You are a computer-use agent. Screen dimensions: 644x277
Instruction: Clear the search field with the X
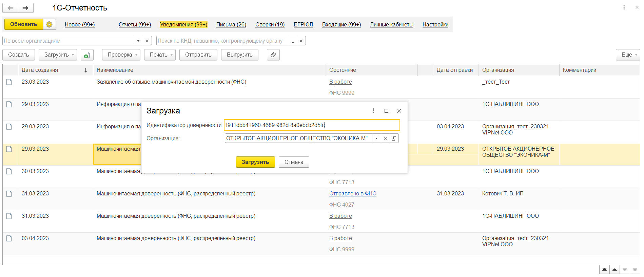[x=301, y=41]
